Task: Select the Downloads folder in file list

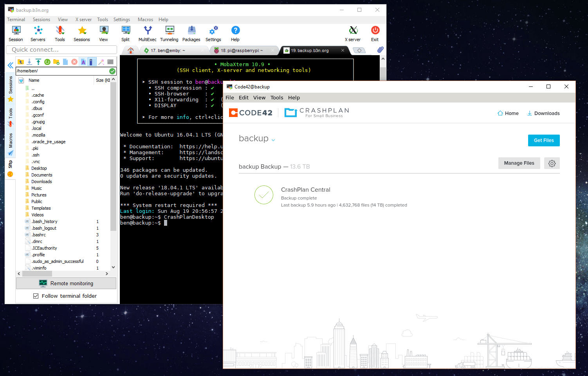Action: (x=41, y=182)
